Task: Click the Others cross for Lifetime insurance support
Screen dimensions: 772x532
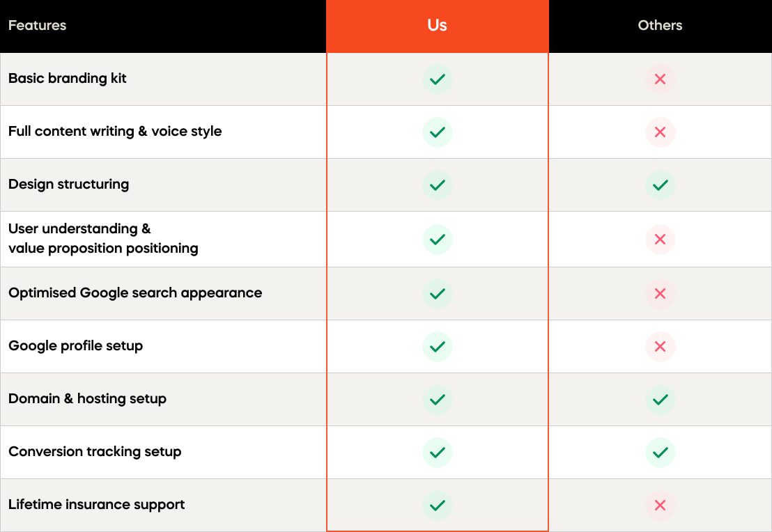Action: click(x=660, y=506)
